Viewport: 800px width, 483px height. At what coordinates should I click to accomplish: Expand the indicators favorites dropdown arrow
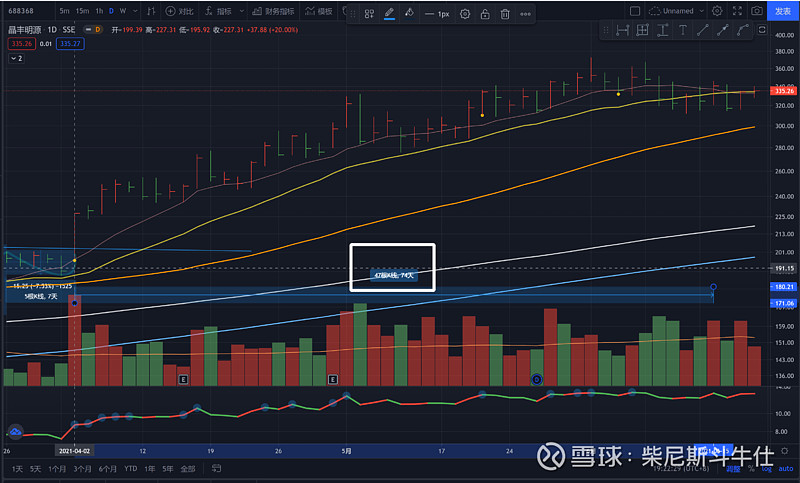click(x=242, y=11)
